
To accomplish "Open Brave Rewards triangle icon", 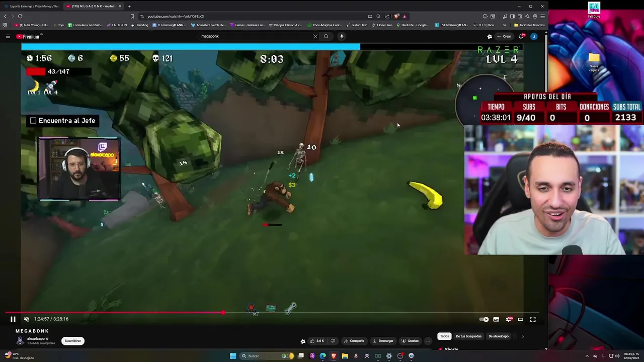I will (x=405, y=16).
